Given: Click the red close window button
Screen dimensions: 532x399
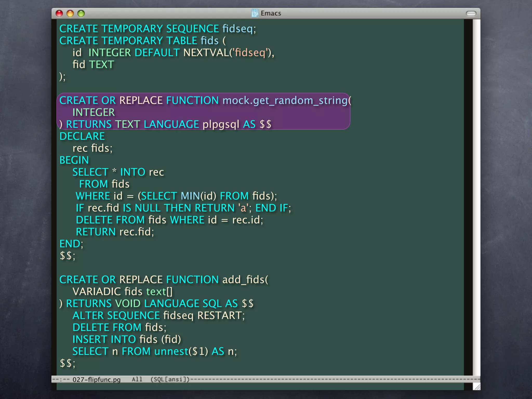Looking at the screenshot, I should (59, 14).
